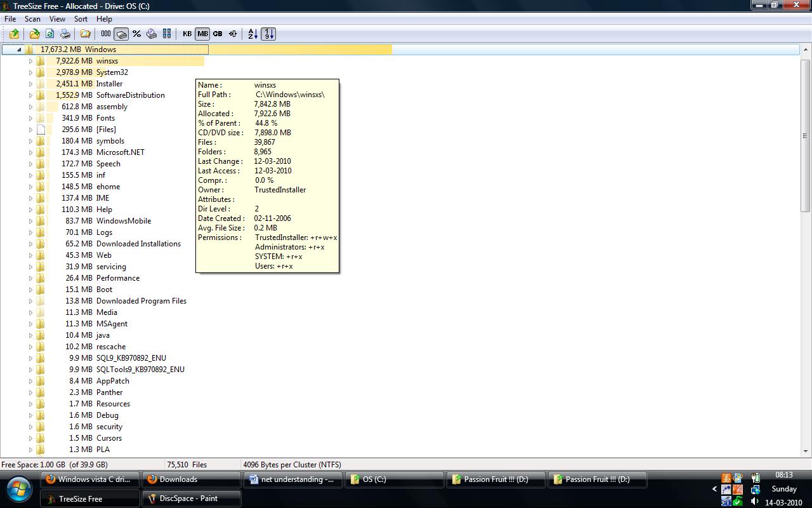Click the open folder scan toolbar icon

34,34
